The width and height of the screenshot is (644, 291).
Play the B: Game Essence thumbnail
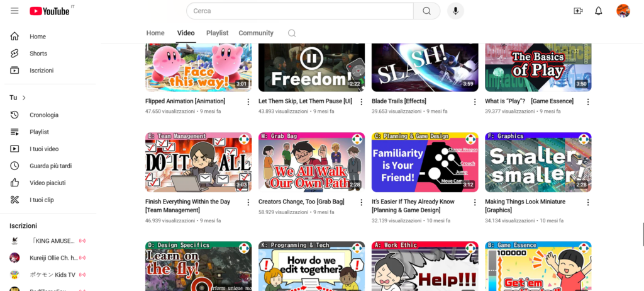(x=538, y=266)
